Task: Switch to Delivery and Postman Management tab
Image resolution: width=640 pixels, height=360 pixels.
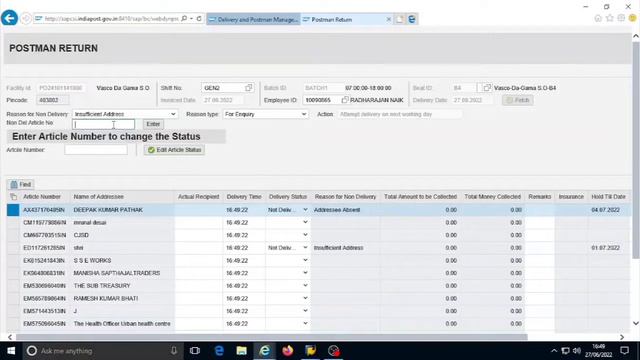Action: [253, 19]
